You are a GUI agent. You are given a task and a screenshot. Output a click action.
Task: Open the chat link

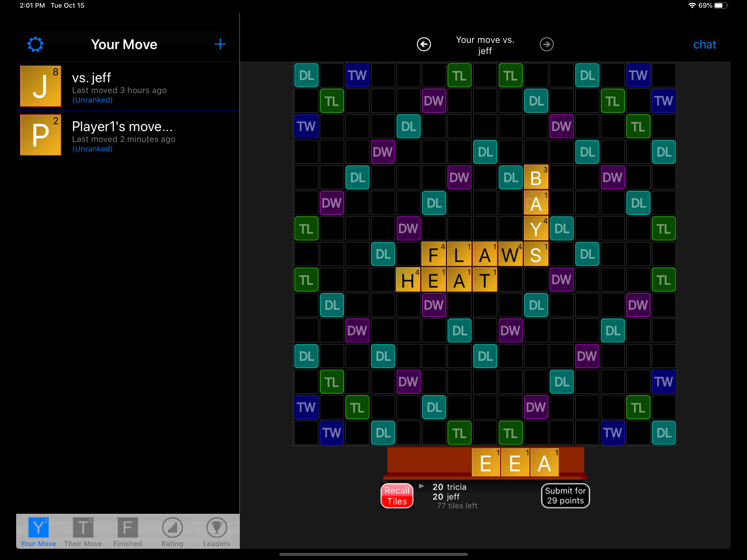704,45
